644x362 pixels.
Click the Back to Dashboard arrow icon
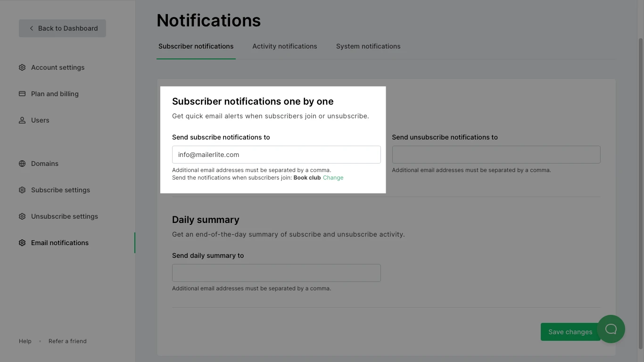(x=32, y=28)
